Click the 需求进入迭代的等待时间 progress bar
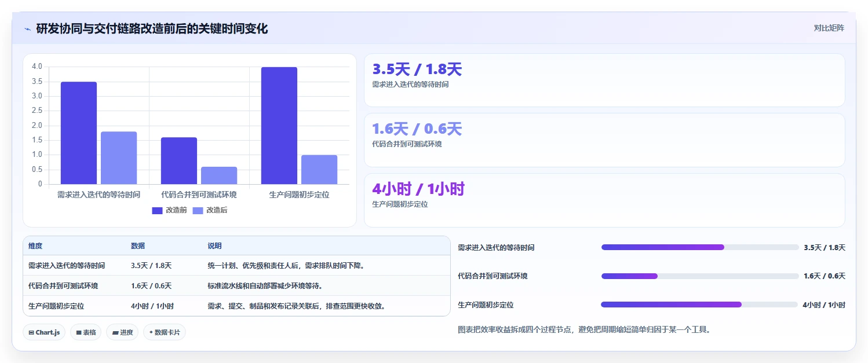 pos(700,247)
